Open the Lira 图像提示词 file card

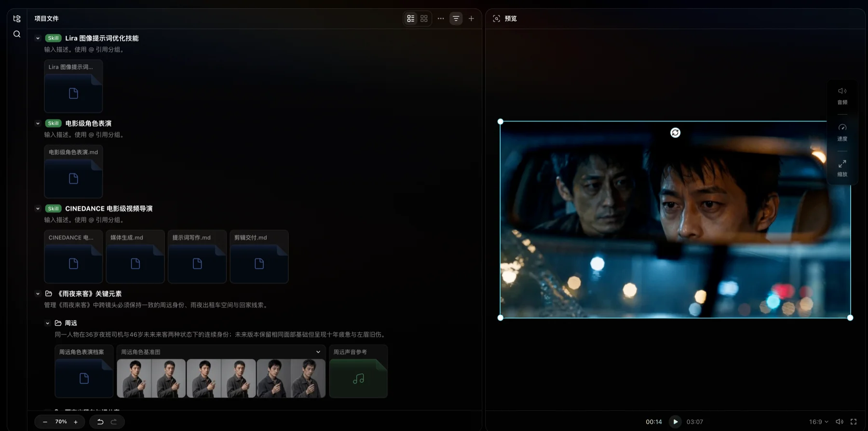(x=73, y=86)
